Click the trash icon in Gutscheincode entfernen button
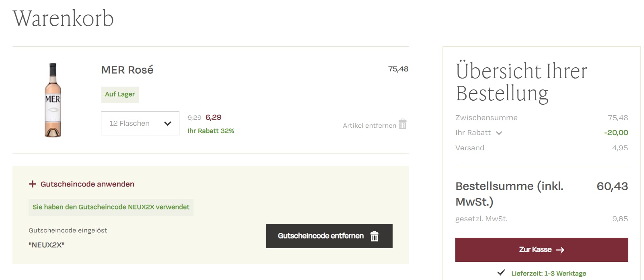644x280 pixels. 374,236
